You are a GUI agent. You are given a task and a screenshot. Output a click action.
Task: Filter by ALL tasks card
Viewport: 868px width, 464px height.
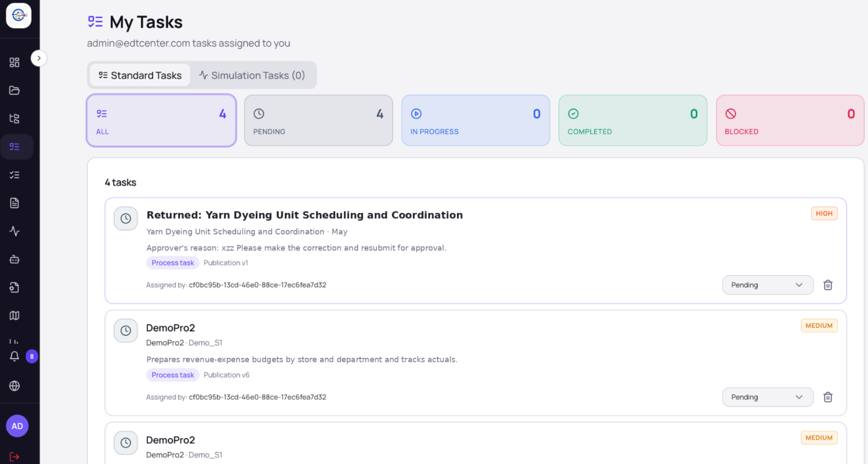point(161,120)
